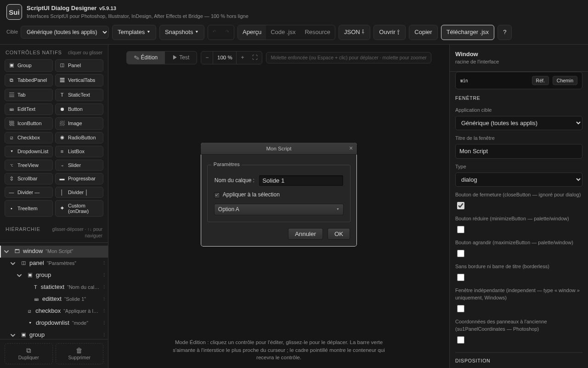Viewport: 588px width, 368px height.
Task: Click the Copier button
Action: [423, 32]
